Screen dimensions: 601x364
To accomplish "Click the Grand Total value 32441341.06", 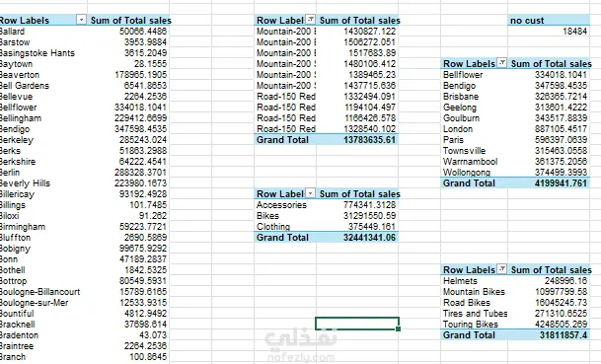I will click(x=357, y=238).
